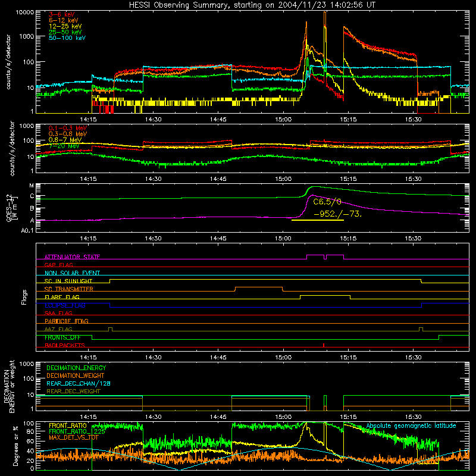
Task: Click the DECIMATION_ENERGY legend label
Action: (76, 368)
